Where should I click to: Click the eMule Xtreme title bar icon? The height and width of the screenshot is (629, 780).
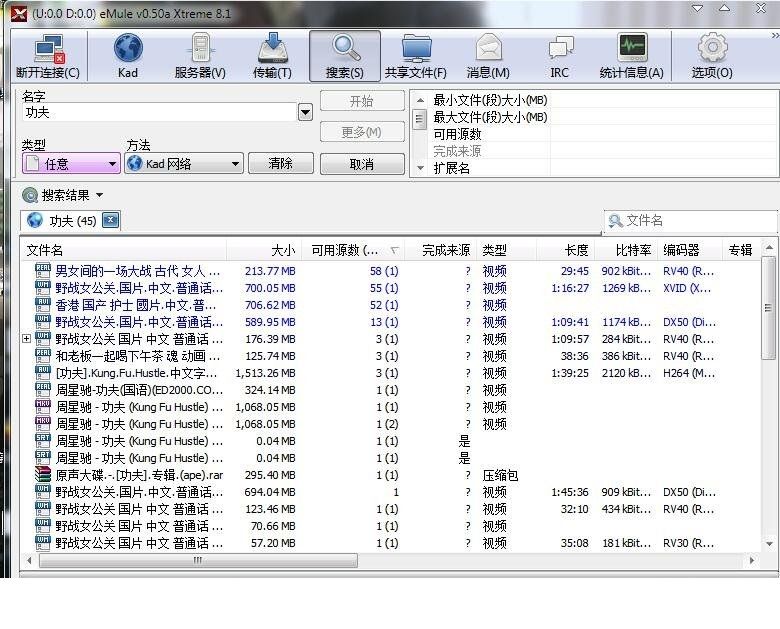[19, 13]
